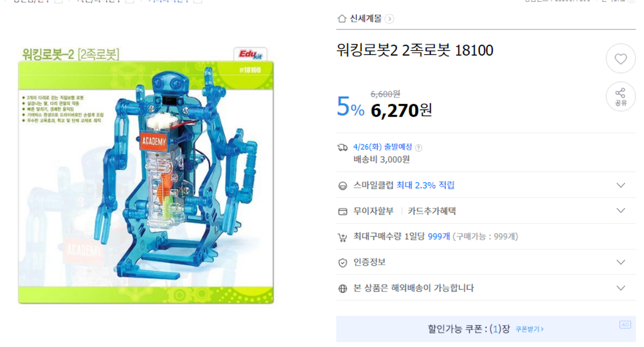The image size is (644, 347).
Task: Expand the 해외배송 가능 row chevron
Action: 621,288
